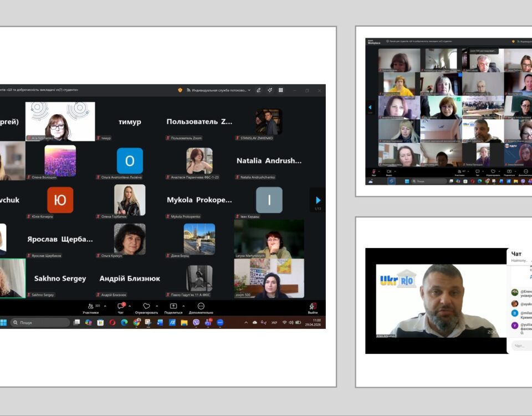Click the Отреагировать reactions heart icon

coord(146,306)
